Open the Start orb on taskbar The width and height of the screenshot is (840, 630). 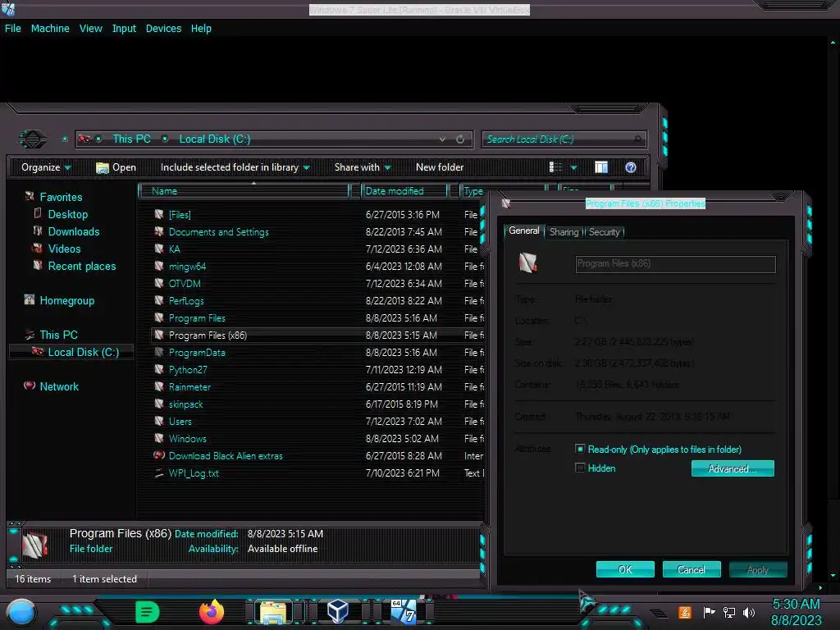click(x=21, y=612)
